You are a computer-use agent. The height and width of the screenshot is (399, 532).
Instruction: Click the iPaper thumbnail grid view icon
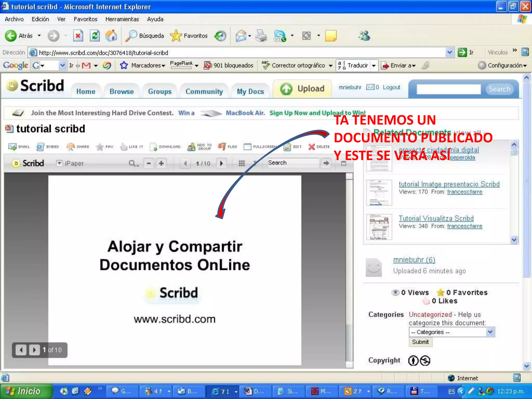tap(242, 163)
